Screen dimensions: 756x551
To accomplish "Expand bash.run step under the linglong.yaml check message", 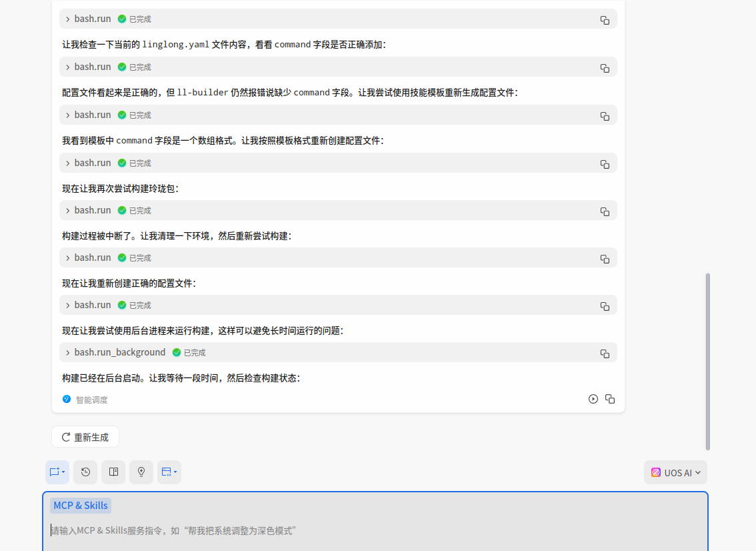I will 67,67.
